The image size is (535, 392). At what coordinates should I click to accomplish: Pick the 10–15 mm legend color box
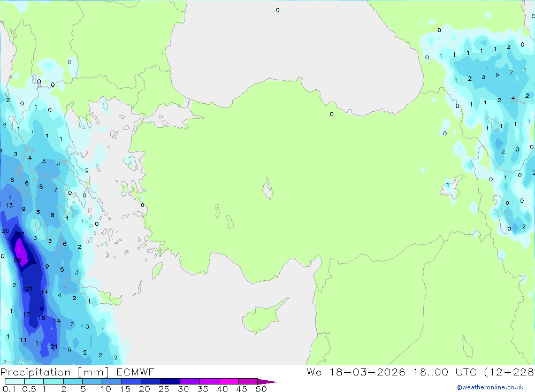click(112, 381)
